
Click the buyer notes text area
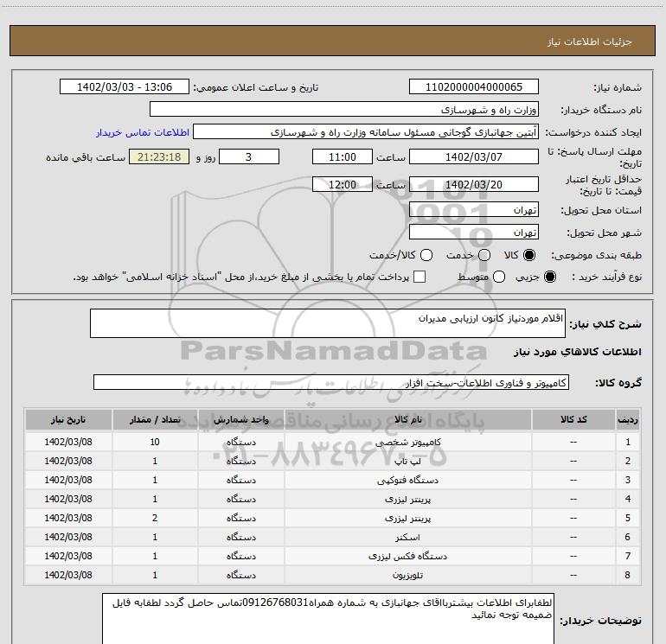point(328,619)
